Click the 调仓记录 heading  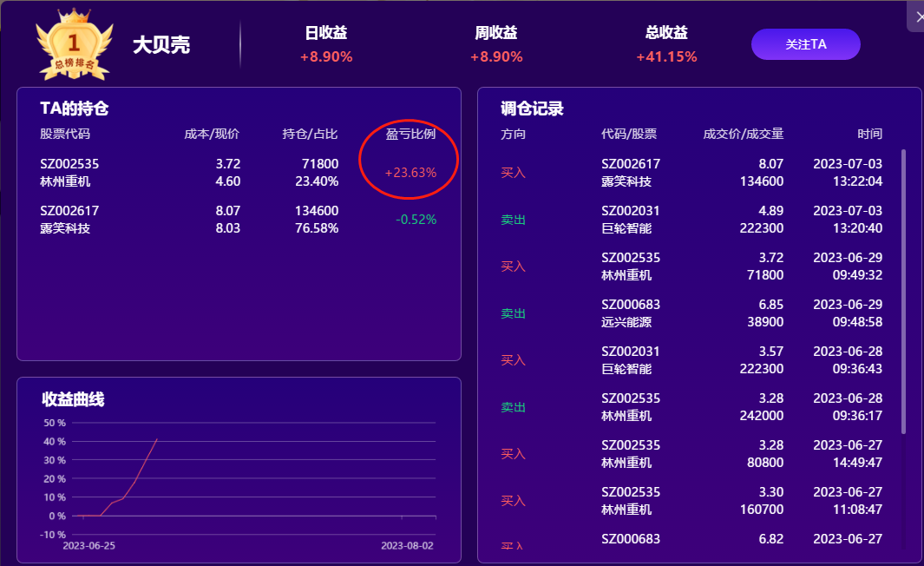532,109
